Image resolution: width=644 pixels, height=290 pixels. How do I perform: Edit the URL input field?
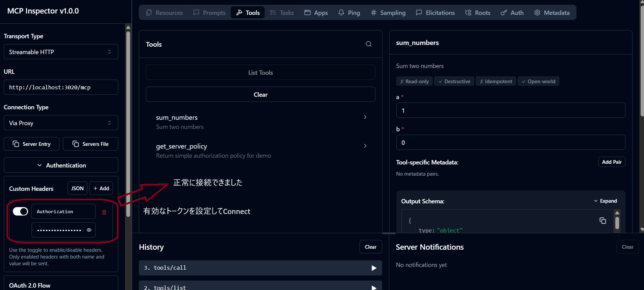(61, 87)
